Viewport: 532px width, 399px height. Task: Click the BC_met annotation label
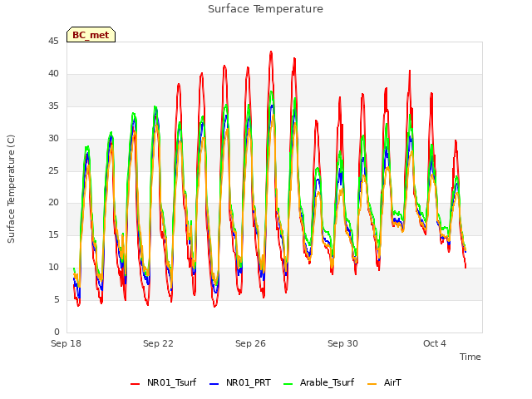tap(91, 35)
